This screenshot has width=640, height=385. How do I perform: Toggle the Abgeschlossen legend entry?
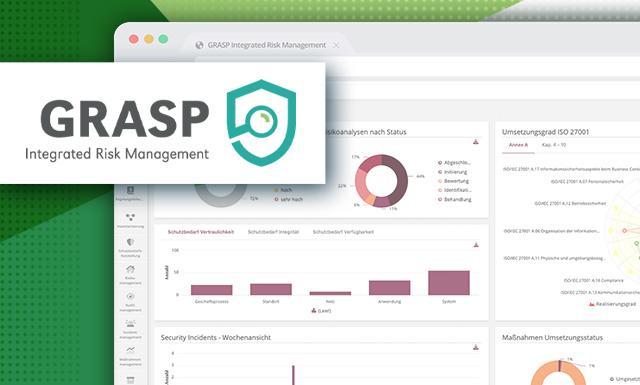coord(454,162)
